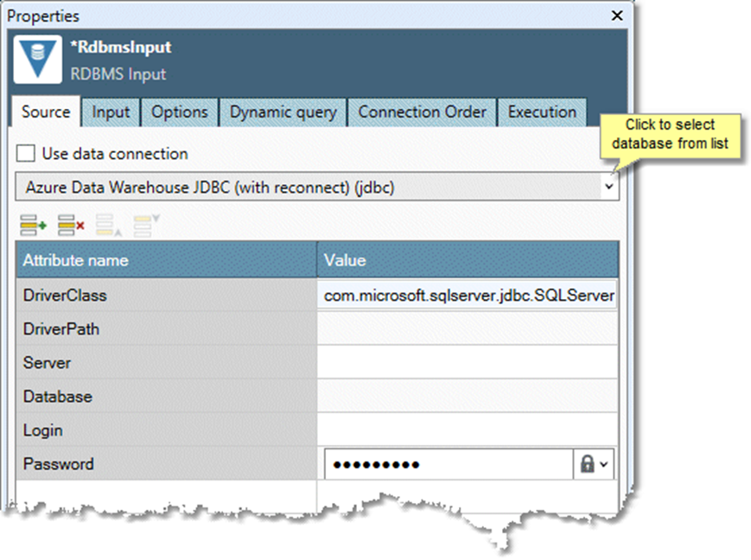Open the Connection Order tab

pyautogui.click(x=423, y=112)
